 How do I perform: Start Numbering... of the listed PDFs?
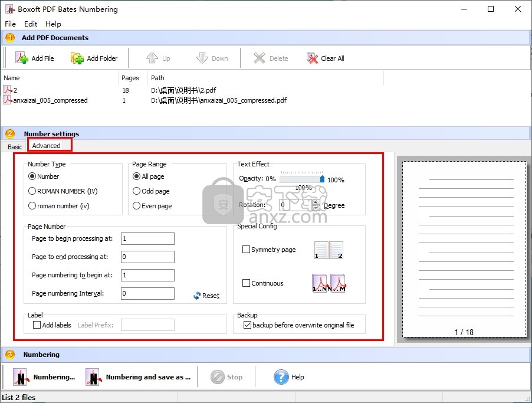44,377
